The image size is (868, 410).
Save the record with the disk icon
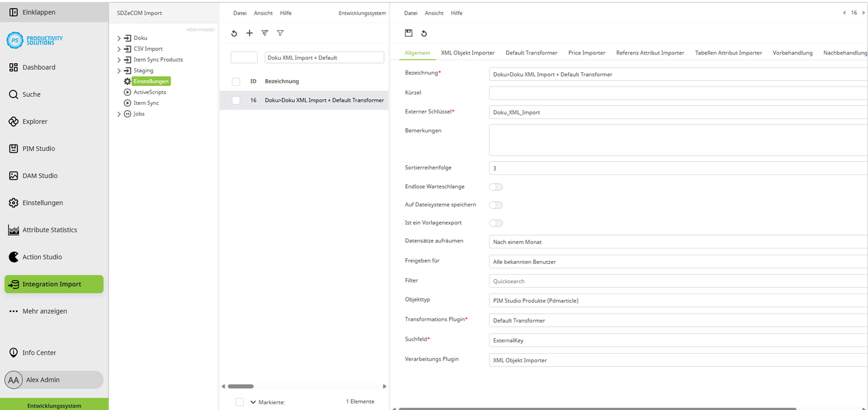pos(409,33)
